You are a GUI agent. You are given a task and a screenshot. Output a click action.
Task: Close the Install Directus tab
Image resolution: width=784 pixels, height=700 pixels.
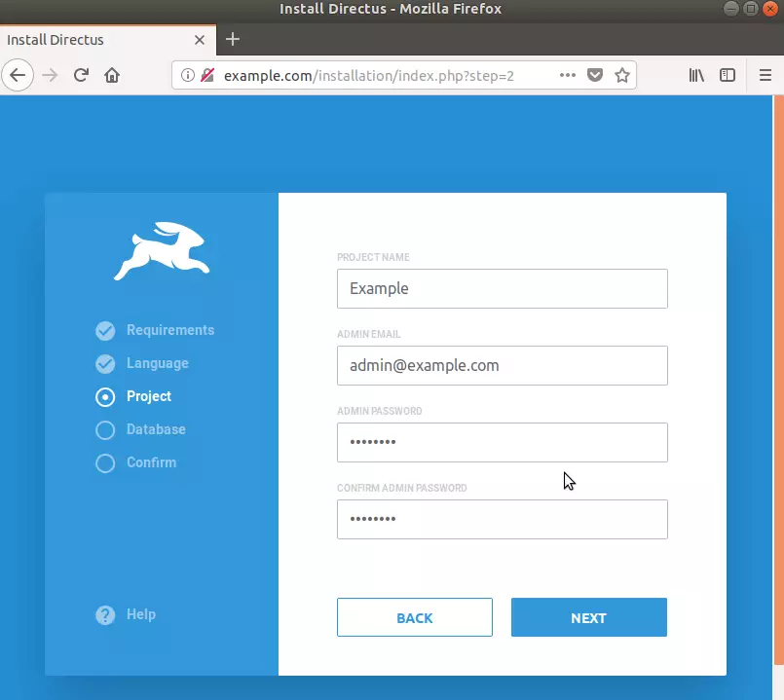click(x=200, y=40)
